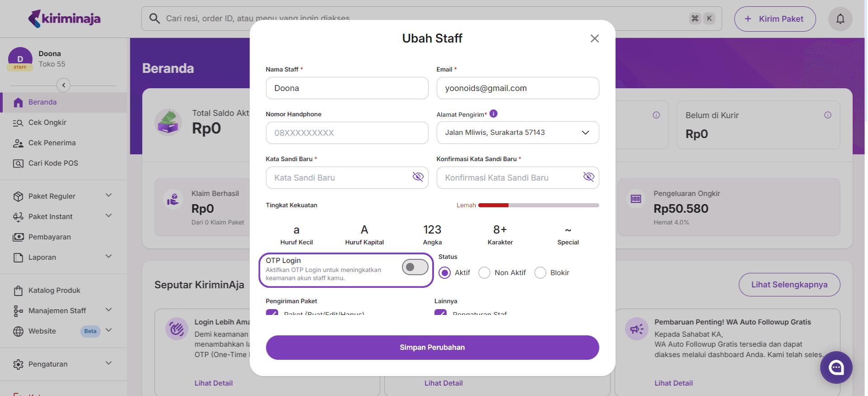868x396 pixels.
Task: Click the Nomor Handphone input field
Action: [347, 133]
